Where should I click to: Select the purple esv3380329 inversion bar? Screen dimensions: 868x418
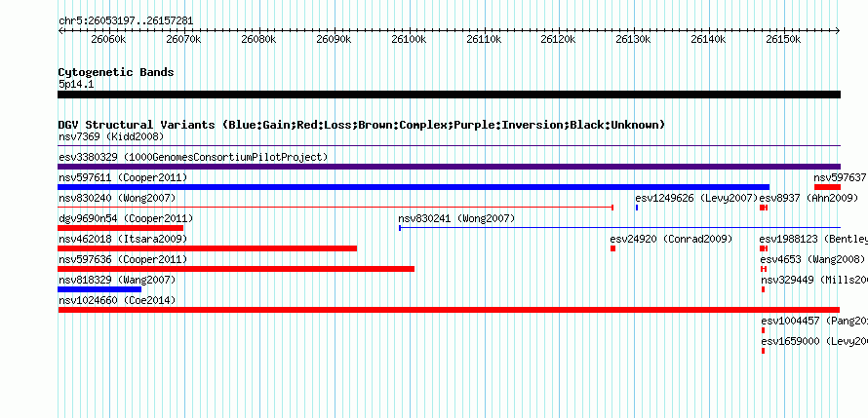pyautogui.click(x=449, y=167)
